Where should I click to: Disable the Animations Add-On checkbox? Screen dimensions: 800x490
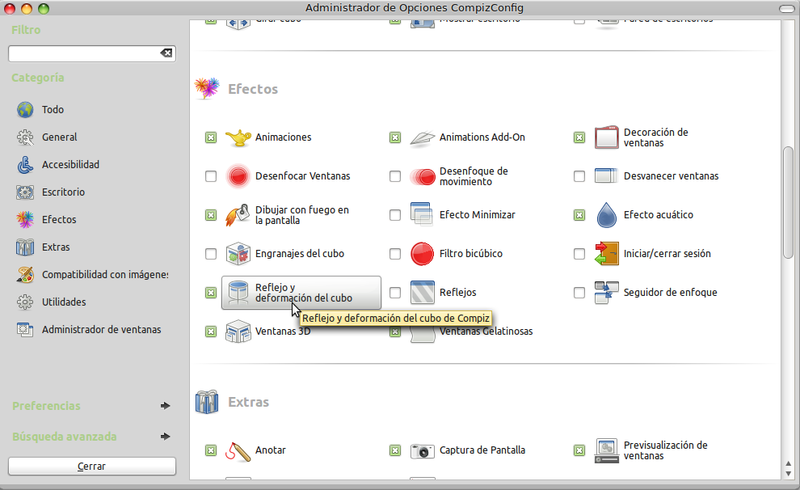[x=395, y=137]
